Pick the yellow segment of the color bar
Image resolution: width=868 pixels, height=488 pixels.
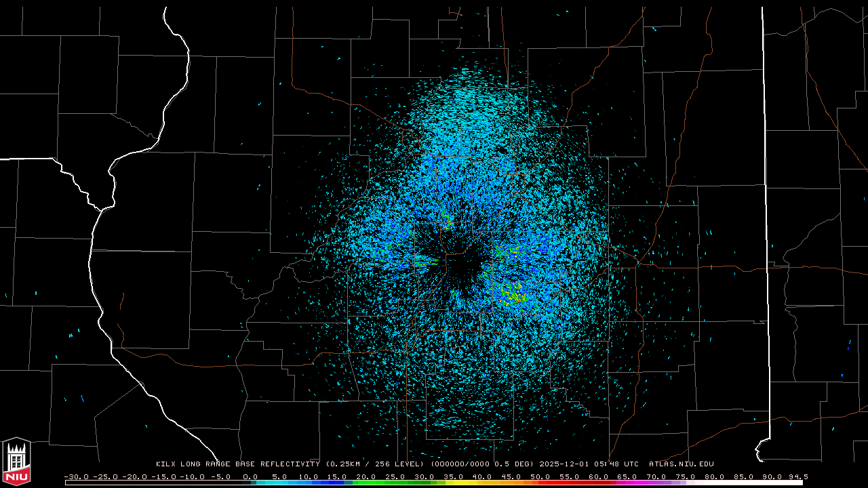click(x=468, y=483)
